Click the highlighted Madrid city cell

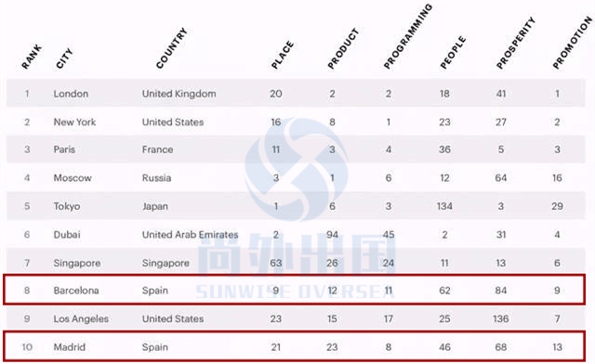(70, 347)
